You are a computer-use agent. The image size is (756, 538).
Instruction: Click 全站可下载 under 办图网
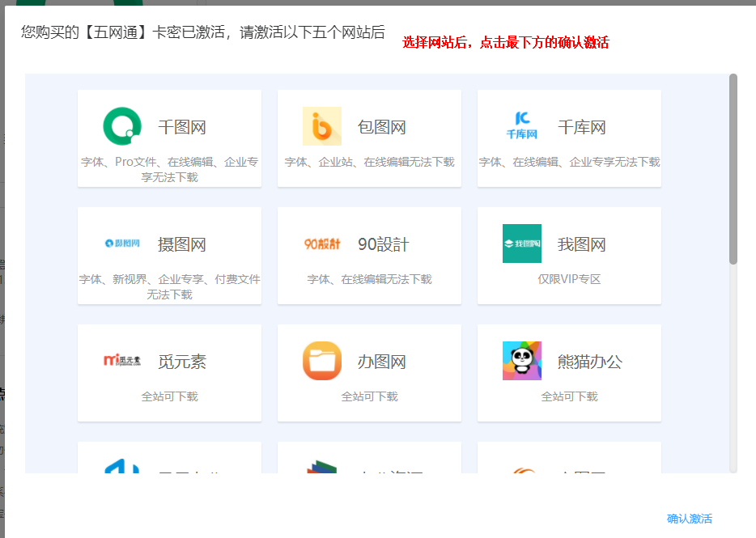point(370,396)
